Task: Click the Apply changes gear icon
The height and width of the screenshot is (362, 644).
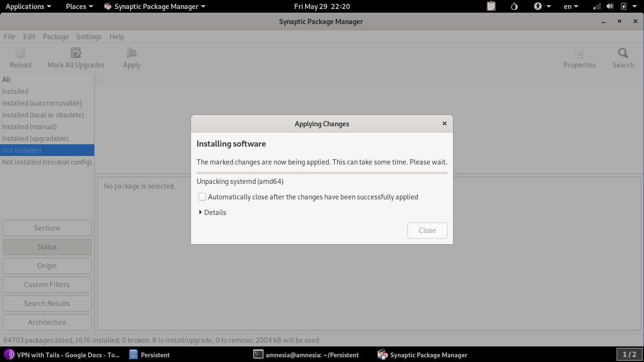Action: click(x=132, y=53)
